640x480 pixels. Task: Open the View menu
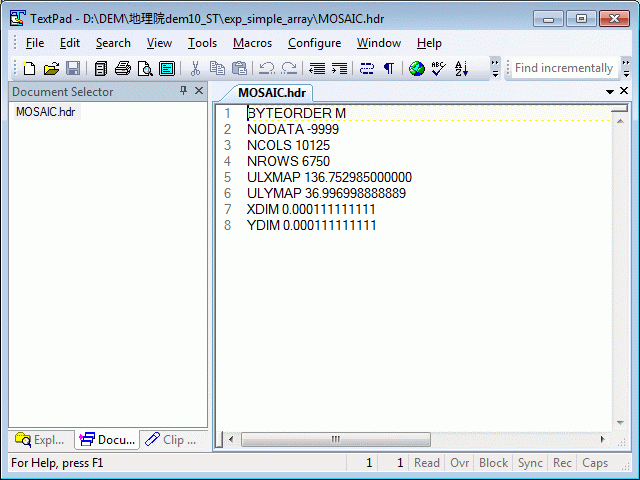point(159,43)
